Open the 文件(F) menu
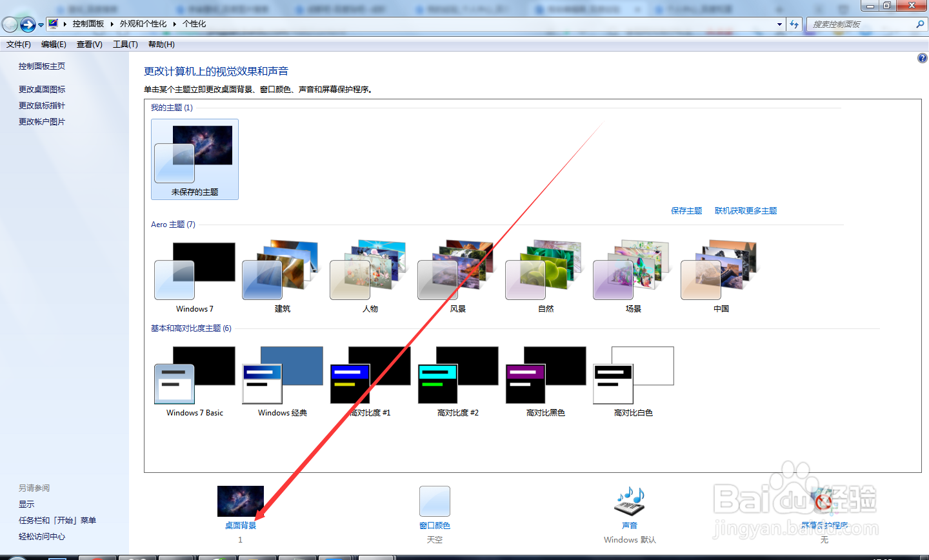The height and width of the screenshot is (560, 929). 19,45
